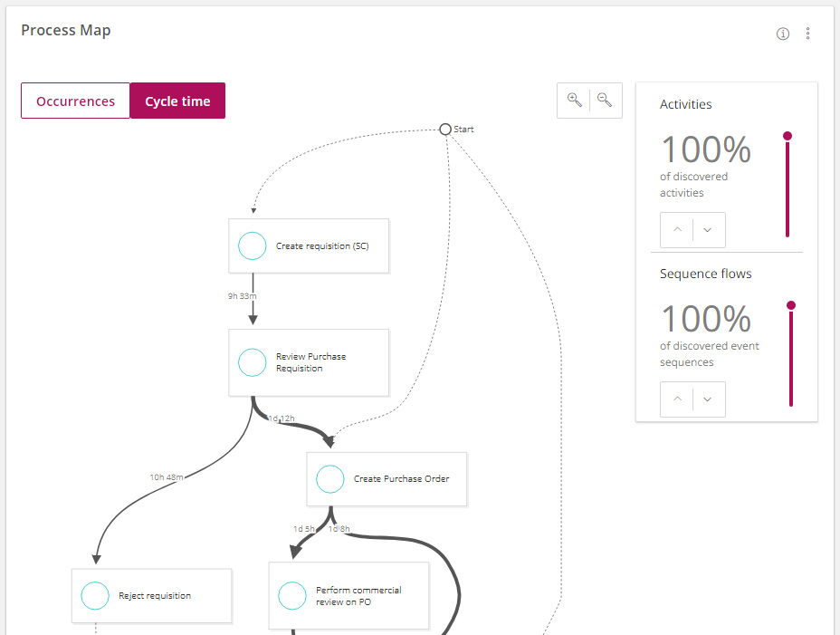Increase activities percentage with up chevron
The image size is (840, 635).
point(677,230)
